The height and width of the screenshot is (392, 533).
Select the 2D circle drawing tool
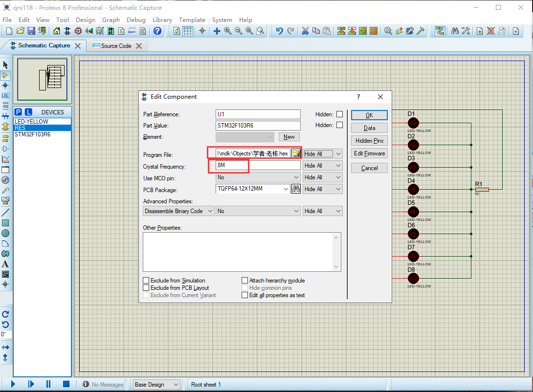coord(5,233)
